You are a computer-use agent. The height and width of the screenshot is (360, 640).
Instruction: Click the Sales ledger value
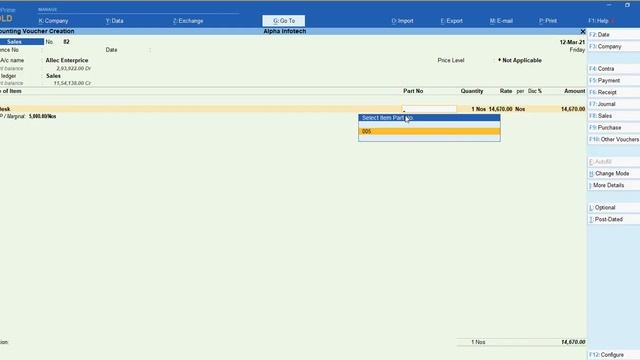[53, 76]
